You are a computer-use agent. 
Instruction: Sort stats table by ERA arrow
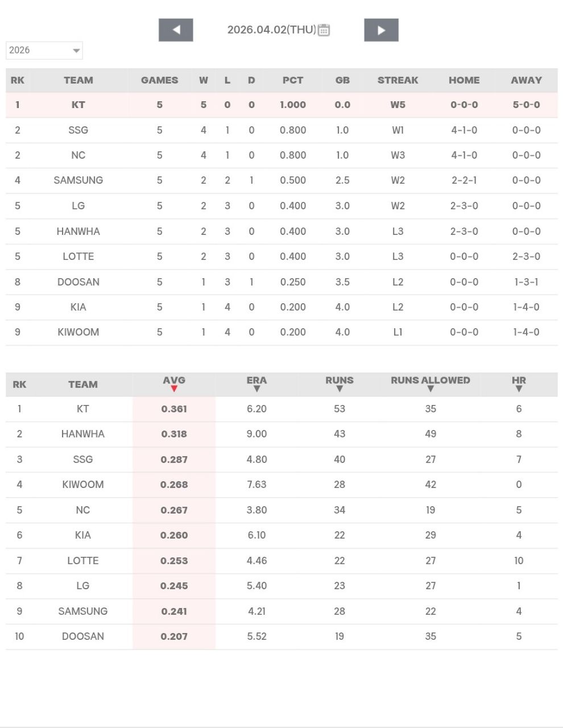coord(256,389)
